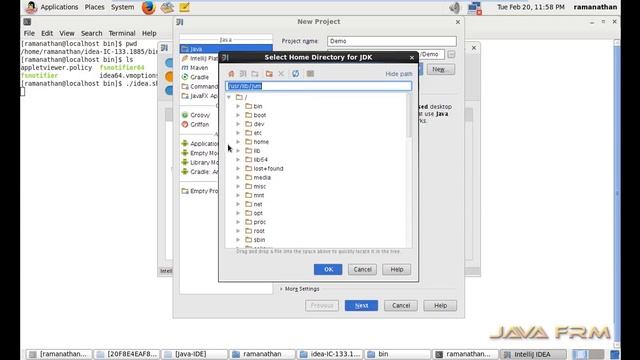Click the Project name field containing Demo
The width and height of the screenshot is (640, 360).
click(x=392, y=41)
